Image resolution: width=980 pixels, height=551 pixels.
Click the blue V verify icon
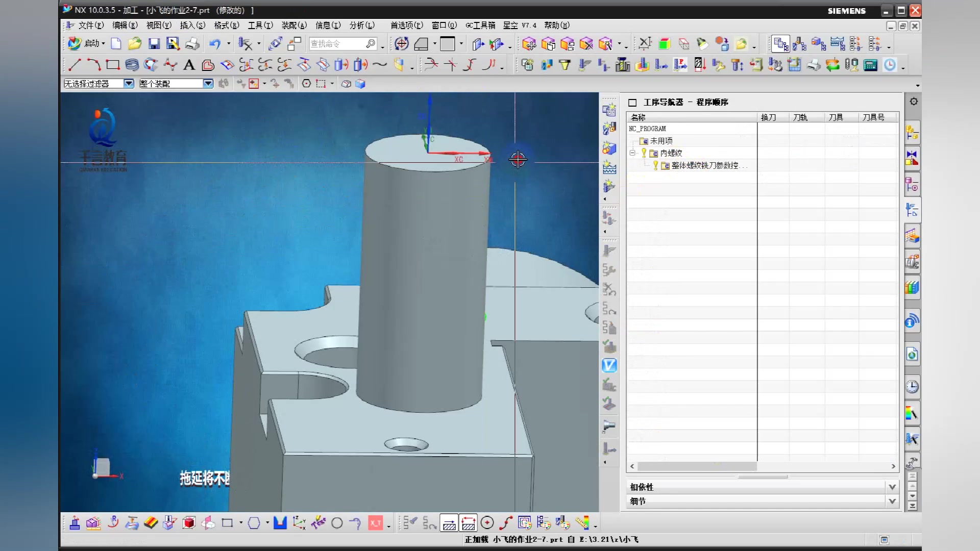[x=609, y=365]
